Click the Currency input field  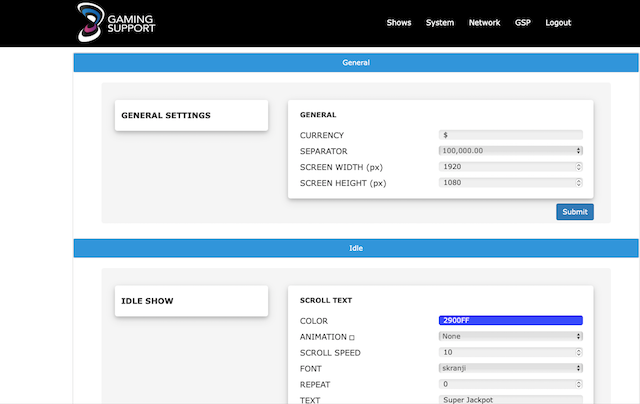pyautogui.click(x=510, y=135)
